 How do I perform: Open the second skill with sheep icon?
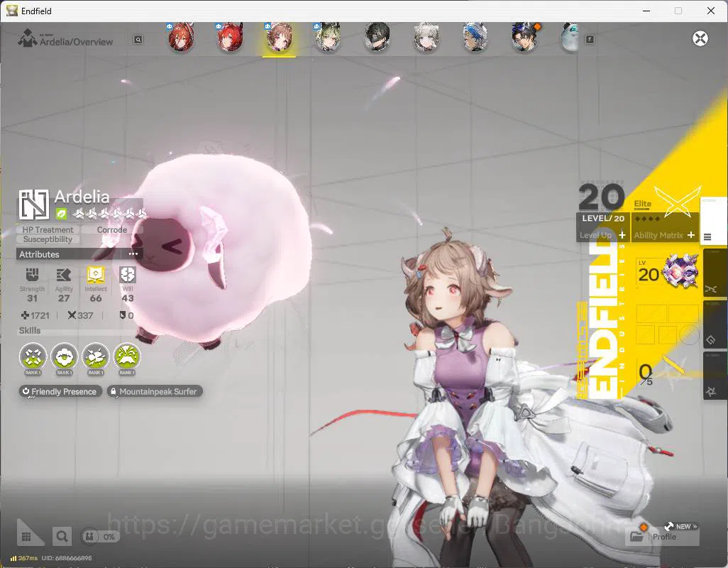pos(65,357)
